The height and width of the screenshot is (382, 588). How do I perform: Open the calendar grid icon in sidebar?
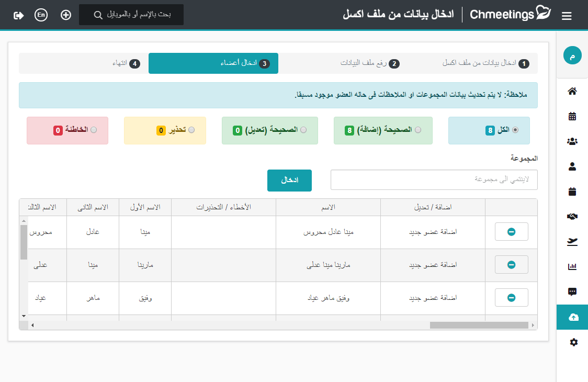[x=572, y=116]
